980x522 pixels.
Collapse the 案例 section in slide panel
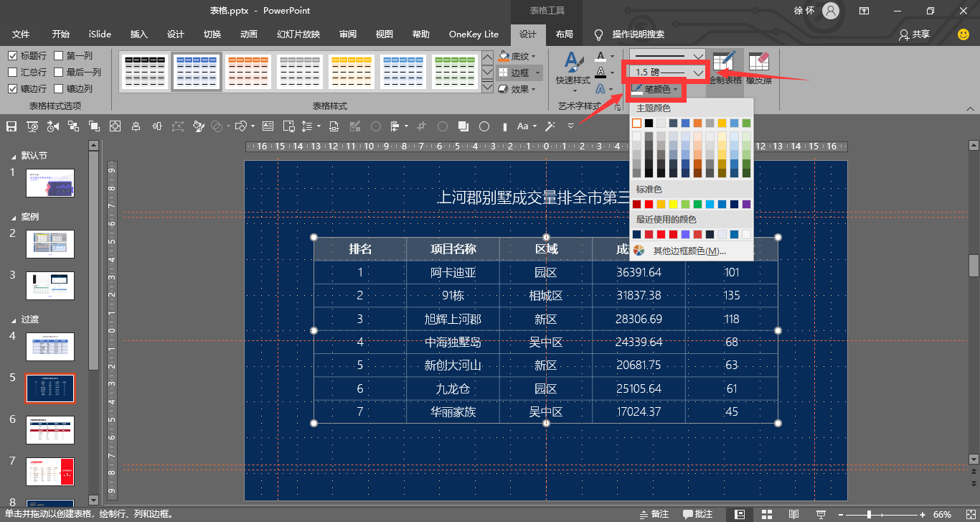(x=14, y=217)
